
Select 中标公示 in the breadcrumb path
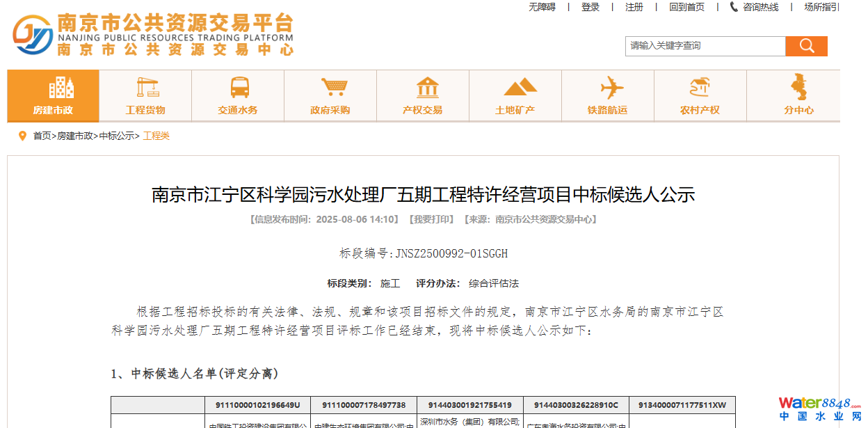116,136
